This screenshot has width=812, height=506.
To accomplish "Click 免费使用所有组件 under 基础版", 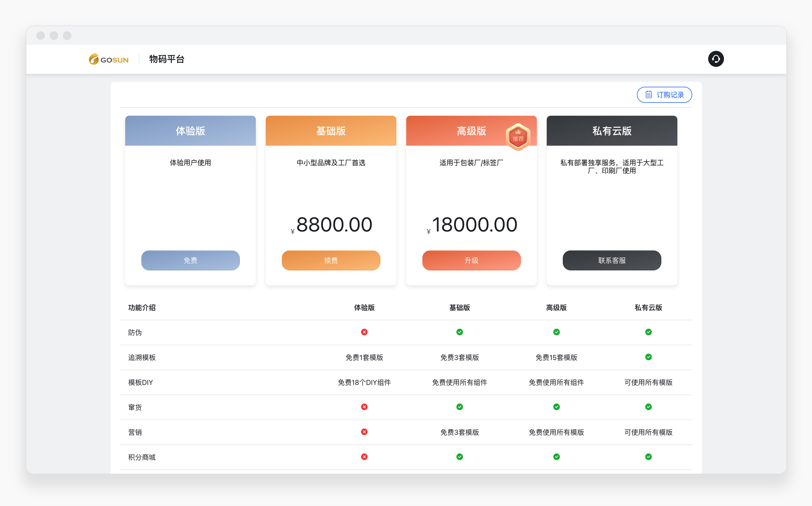I will [459, 382].
